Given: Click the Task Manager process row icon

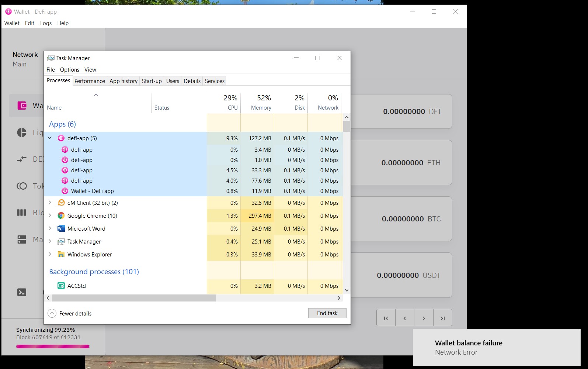Looking at the screenshot, I should pyautogui.click(x=61, y=242).
